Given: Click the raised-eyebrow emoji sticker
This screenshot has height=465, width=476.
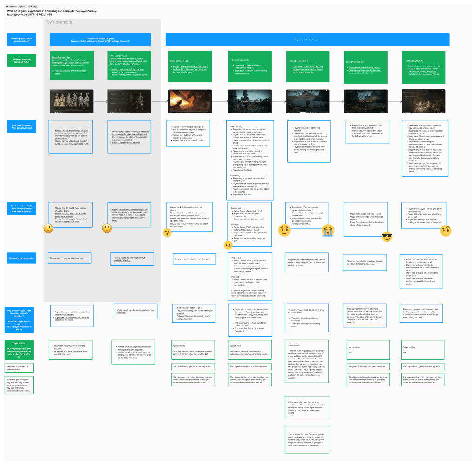Looking at the screenshot, I should tap(446, 230).
